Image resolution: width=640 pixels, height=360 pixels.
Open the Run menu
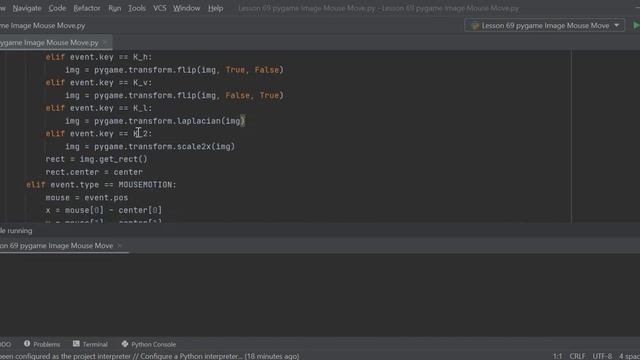coord(115,8)
